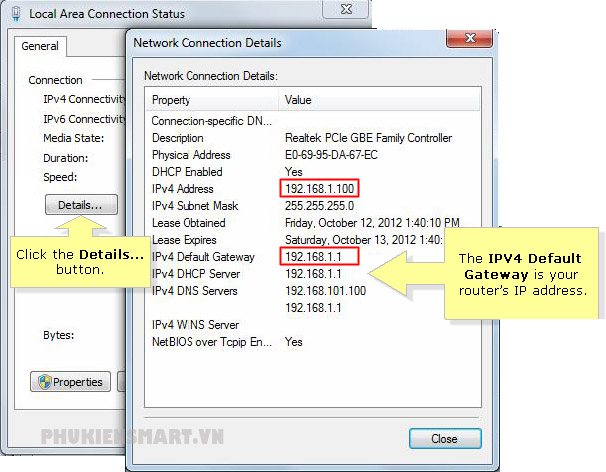Select the IPv4 DNS Servers property label
Image resolution: width=606 pixels, height=472 pixels.
(x=194, y=291)
